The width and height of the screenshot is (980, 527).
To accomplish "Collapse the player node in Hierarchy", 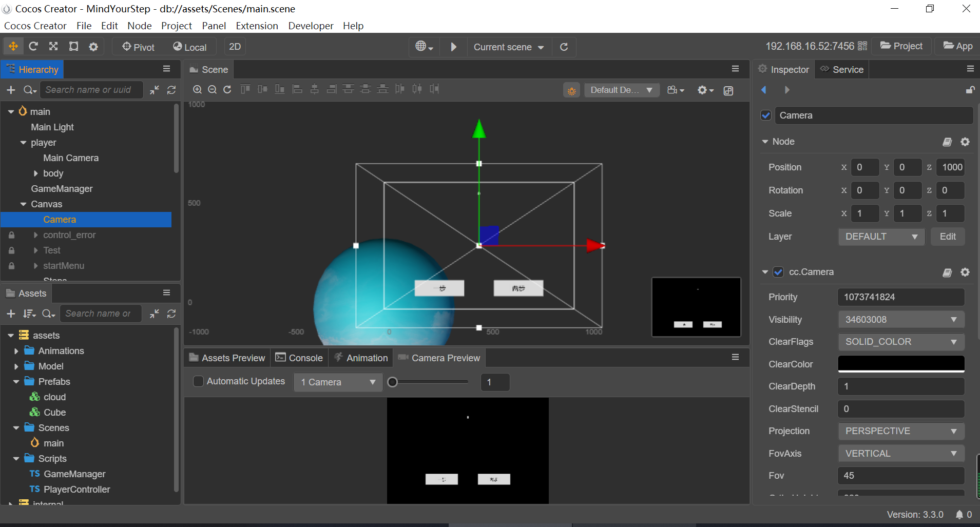I will (23, 143).
